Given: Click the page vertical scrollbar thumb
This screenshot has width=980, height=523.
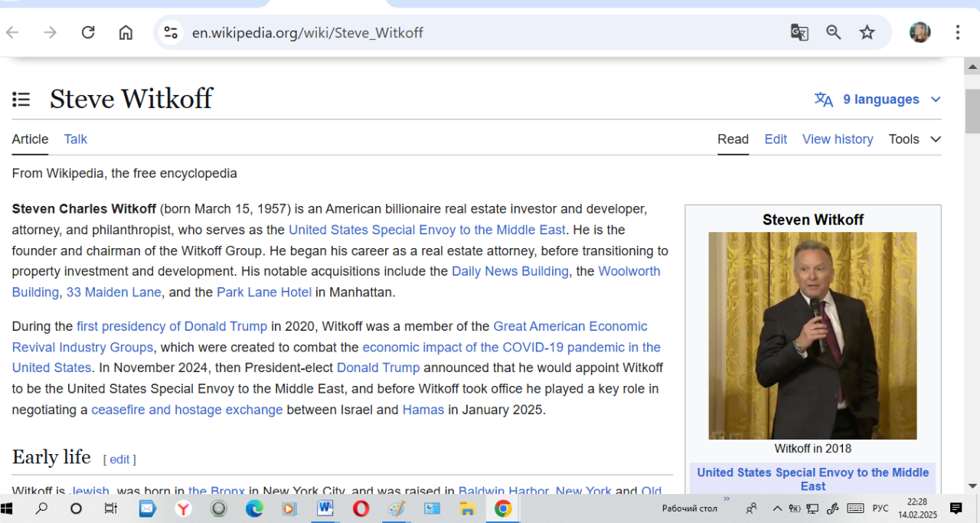Looking at the screenshot, I should pyautogui.click(x=972, y=111).
